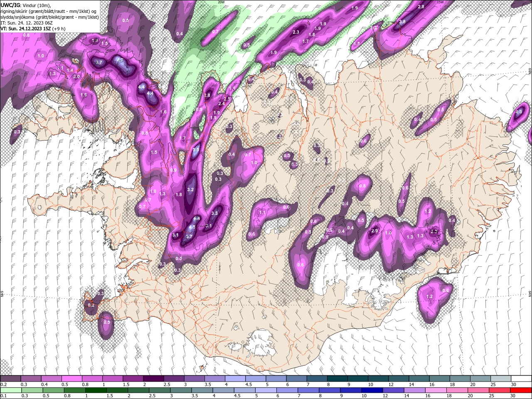
Task: Click the bright red 30 swatch, lower legend row
Action: pyautogui.click(x=521, y=390)
